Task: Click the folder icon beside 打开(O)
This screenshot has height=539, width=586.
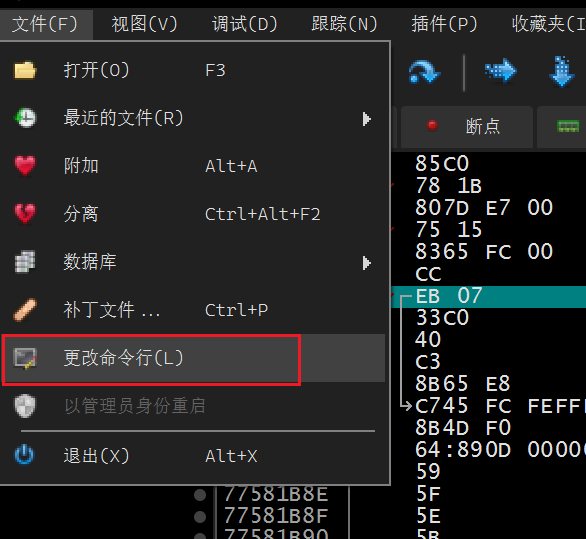Action: pyautogui.click(x=25, y=71)
